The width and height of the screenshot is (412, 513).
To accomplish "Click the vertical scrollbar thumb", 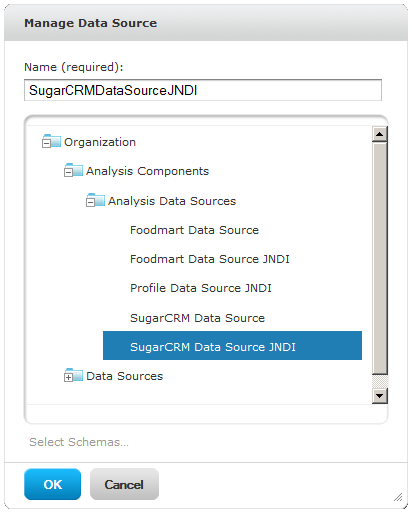I will click(379, 258).
